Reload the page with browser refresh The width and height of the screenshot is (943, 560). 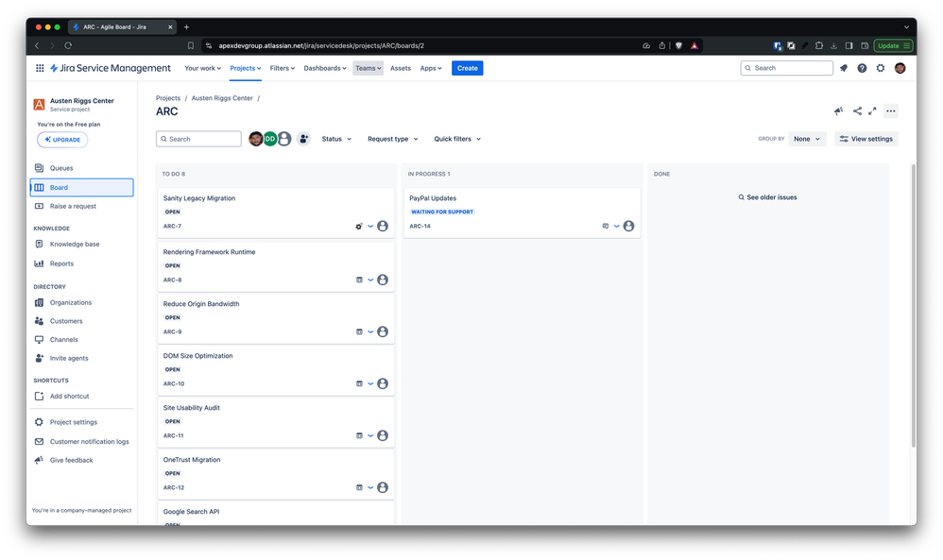(x=68, y=45)
